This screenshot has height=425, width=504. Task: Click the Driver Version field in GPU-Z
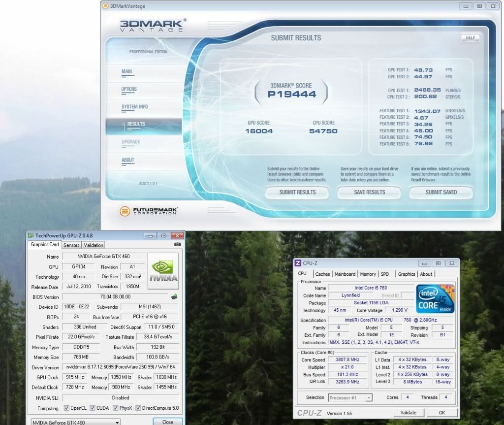(121, 367)
